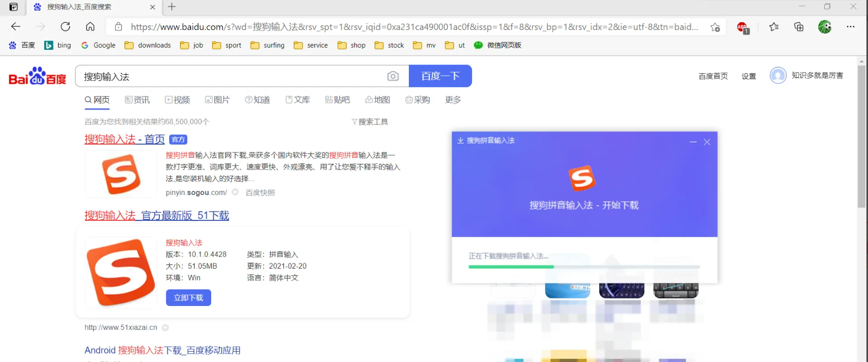The width and height of the screenshot is (868, 362).
Task: Click the browser Forward arrow
Action: tap(40, 26)
